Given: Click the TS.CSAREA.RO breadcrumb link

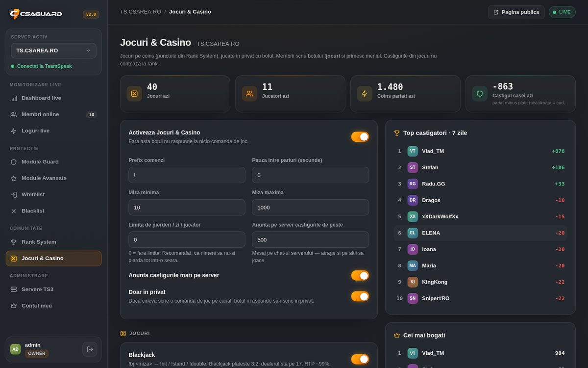Looking at the screenshot, I should coord(141,12).
